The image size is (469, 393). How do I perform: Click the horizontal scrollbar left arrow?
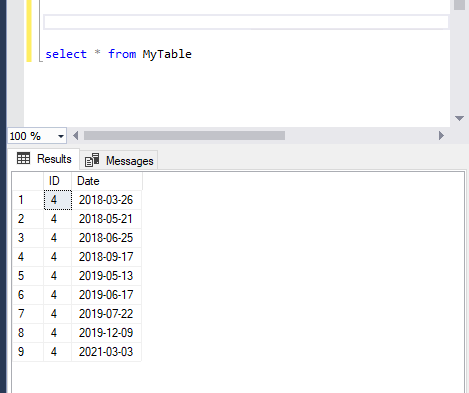point(76,136)
